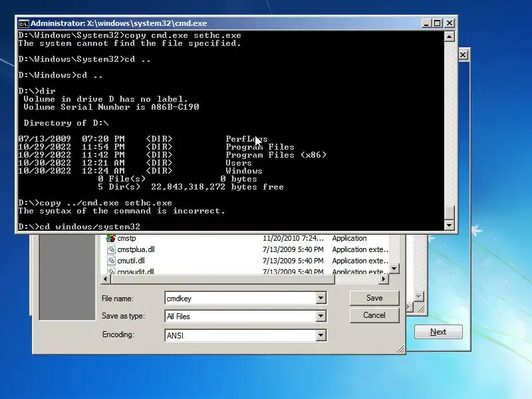Click the command prompt scroll up arrow
The image size is (532, 399).
point(450,37)
